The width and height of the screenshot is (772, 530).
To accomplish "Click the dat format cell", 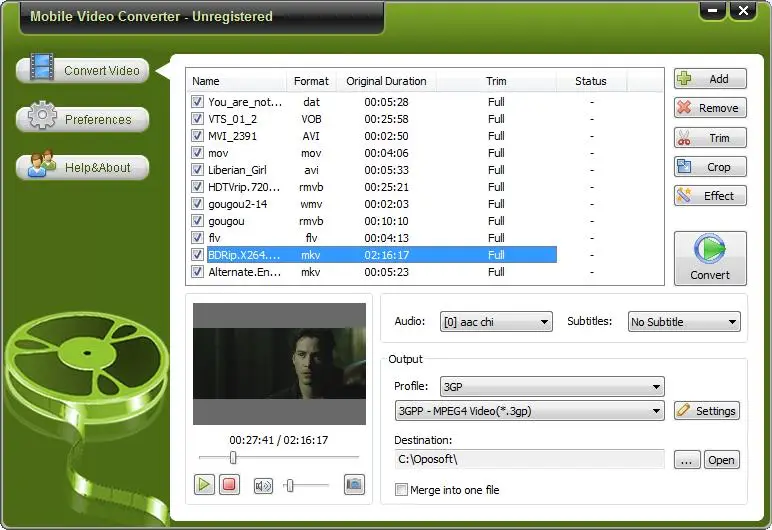I will 311,101.
